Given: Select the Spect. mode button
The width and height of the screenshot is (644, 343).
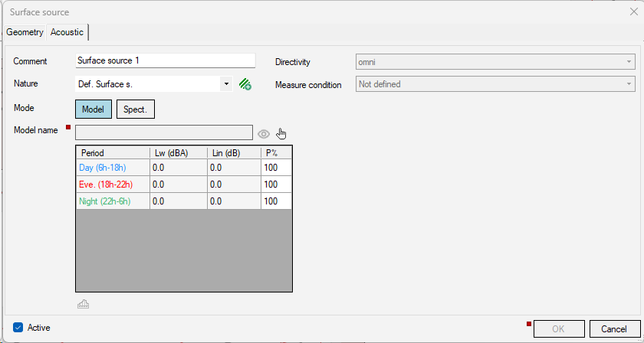Looking at the screenshot, I should (x=136, y=109).
